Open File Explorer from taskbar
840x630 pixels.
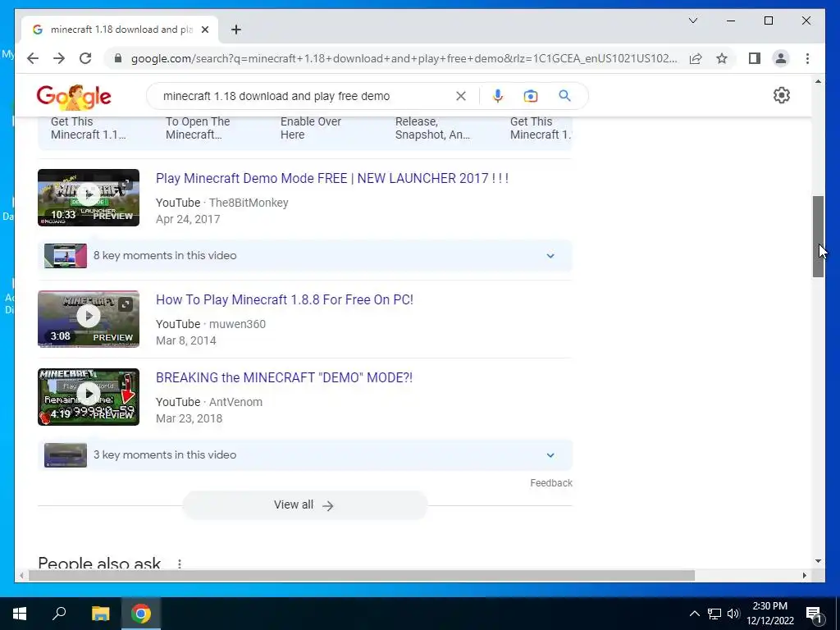100,614
